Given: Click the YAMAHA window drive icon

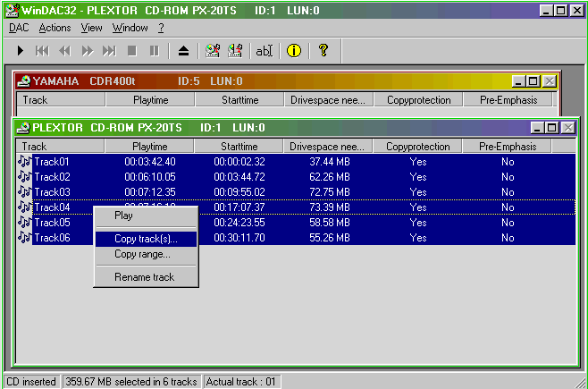Looking at the screenshot, I should point(24,81).
